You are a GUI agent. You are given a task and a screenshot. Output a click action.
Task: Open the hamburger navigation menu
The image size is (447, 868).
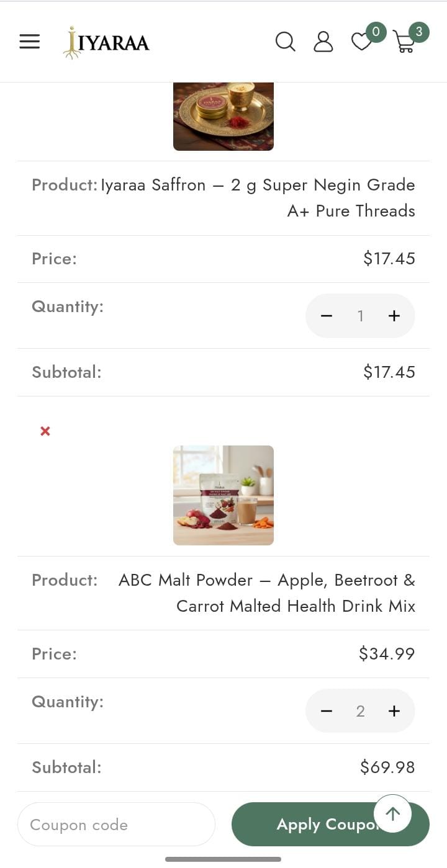point(29,42)
